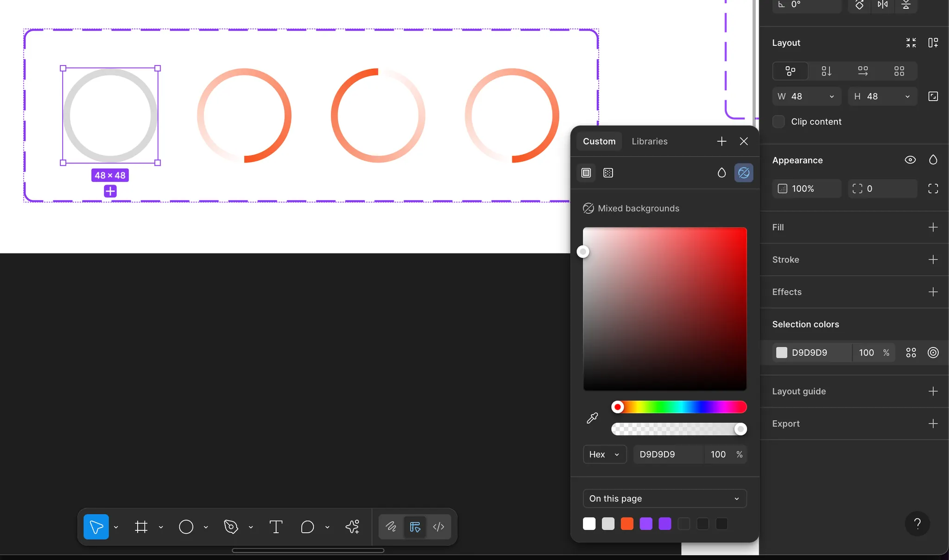Open the width W sizing dropdown
Image resolution: width=949 pixels, height=560 pixels.
pyautogui.click(x=832, y=96)
